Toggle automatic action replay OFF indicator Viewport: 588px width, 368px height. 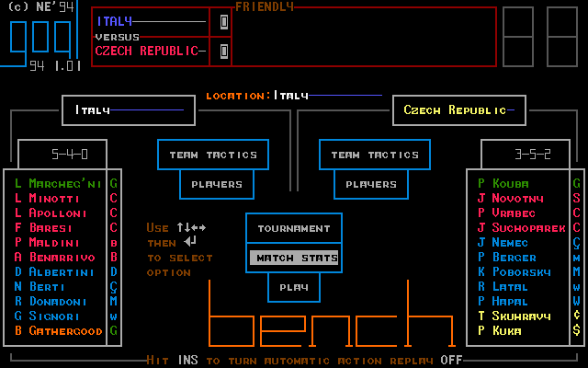tap(451, 360)
